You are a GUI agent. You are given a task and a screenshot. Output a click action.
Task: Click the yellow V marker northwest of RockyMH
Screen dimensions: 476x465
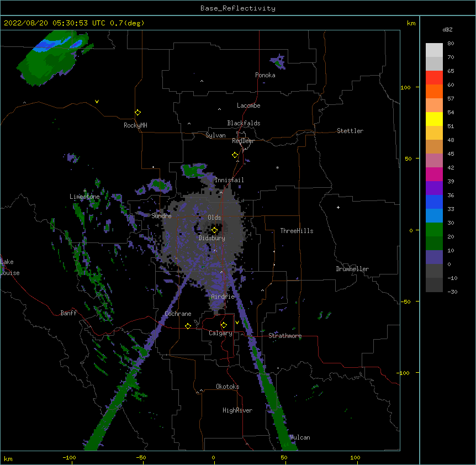click(x=97, y=102)
